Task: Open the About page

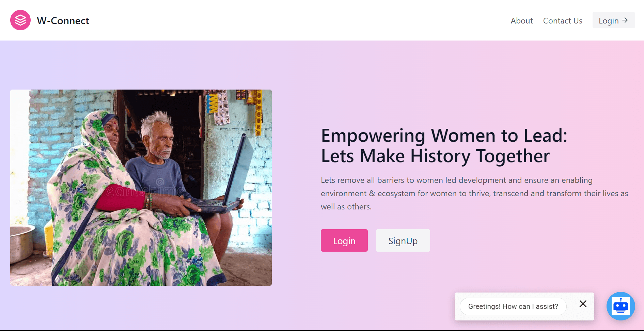Action: 521,21
